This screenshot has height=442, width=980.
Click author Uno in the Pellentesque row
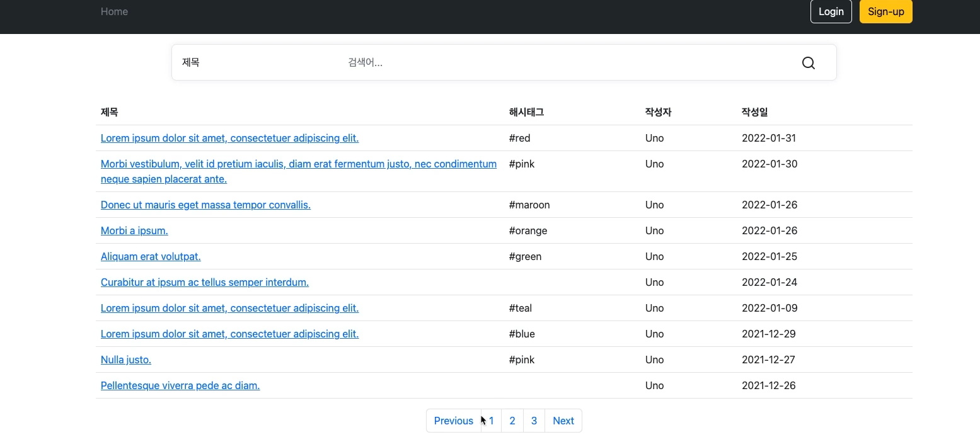click(x=654, y=385)
